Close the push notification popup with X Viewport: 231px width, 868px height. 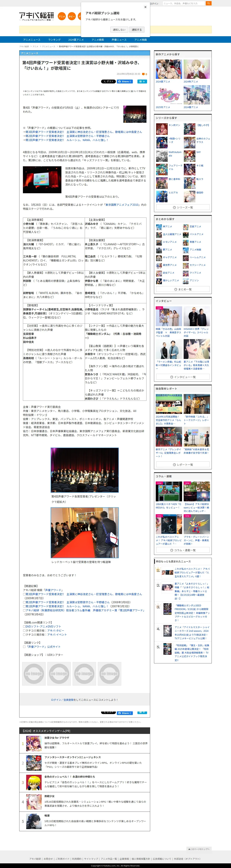tap(145, 7)
